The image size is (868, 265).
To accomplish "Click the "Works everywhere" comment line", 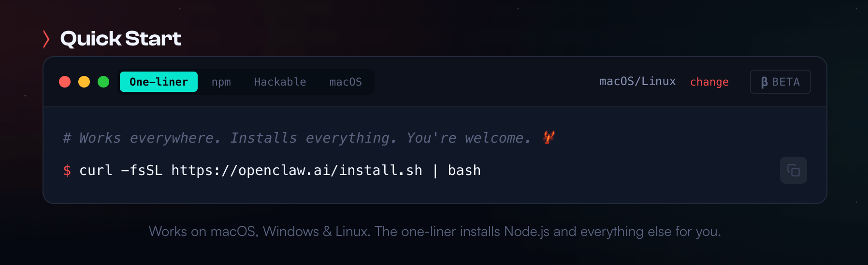I will pos(297,138).
